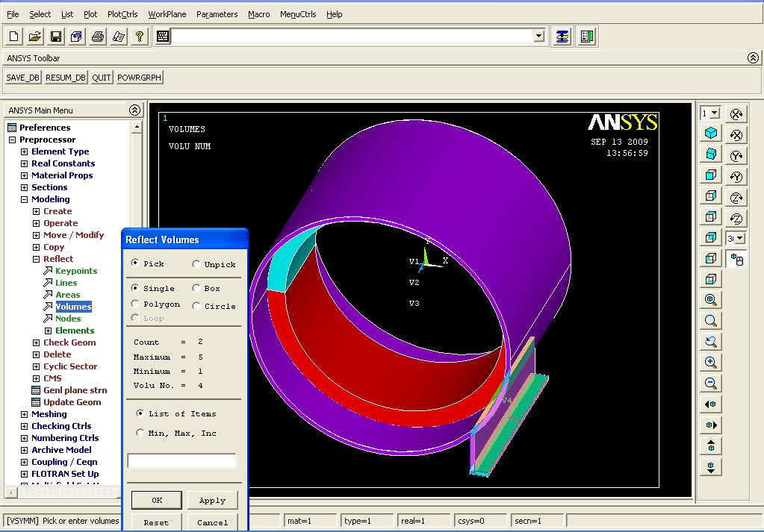Click the icon right of Raise Hidden
This screenshot has height=532, width=764.
click(587, 37)
